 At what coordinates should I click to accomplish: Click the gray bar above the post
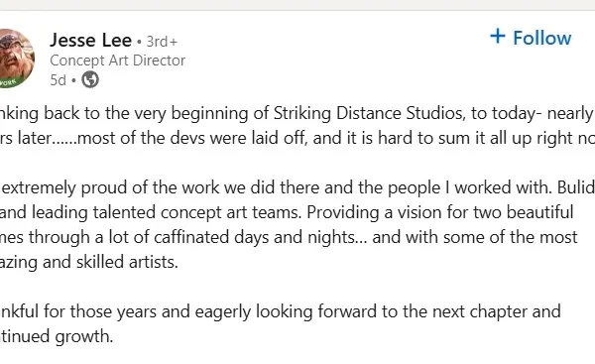(297, 5)
